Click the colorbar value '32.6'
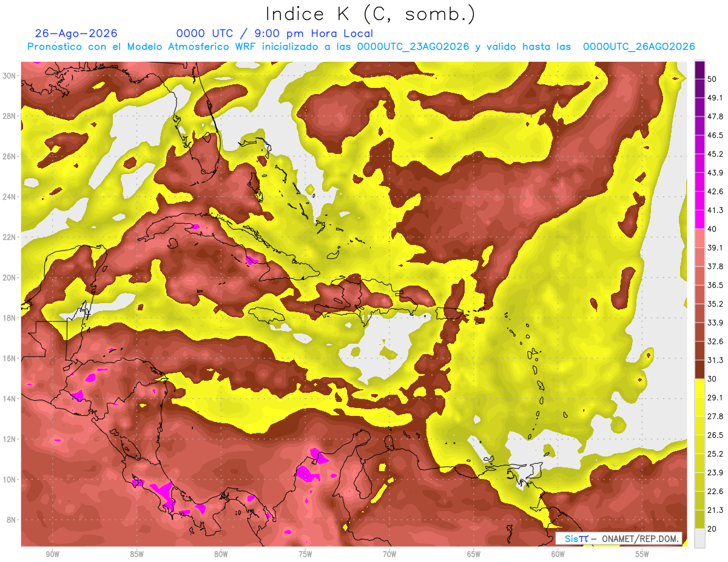The width and height of the screenshot is (728, 562). coord(715,341)
